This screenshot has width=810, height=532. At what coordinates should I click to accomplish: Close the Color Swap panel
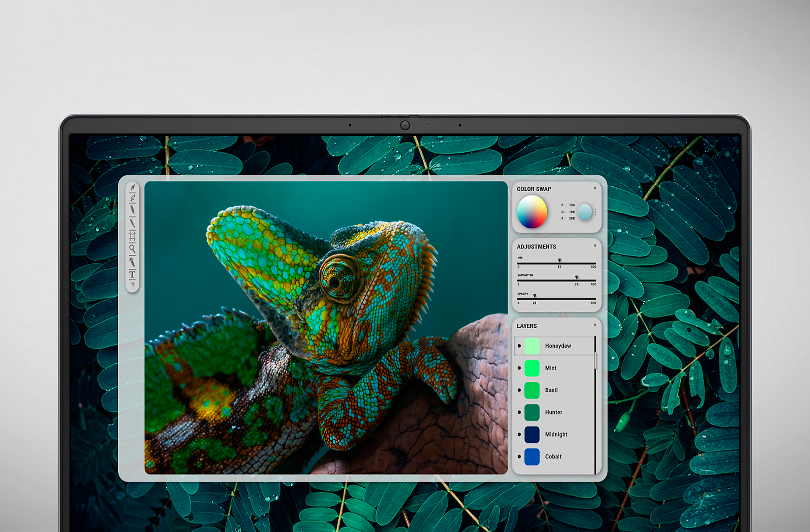coord(595,188)
